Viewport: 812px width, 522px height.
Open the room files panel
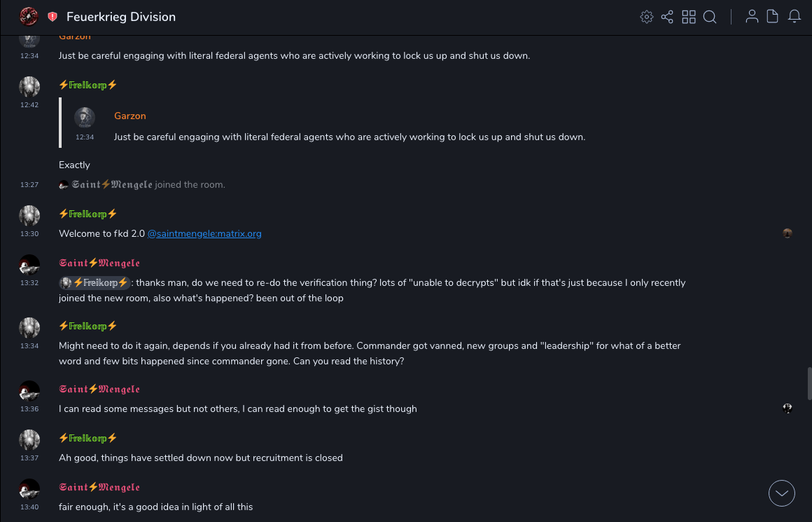[x=773, y=17]
